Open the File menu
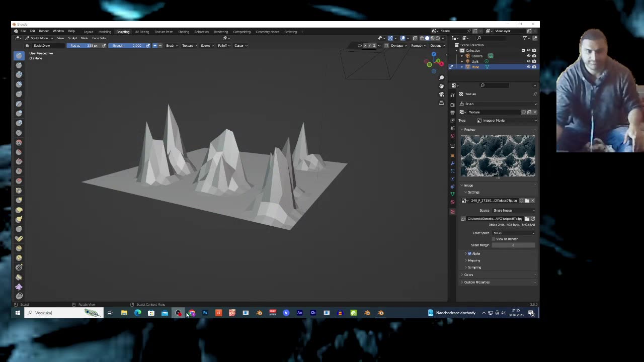 tap(23, 31)
